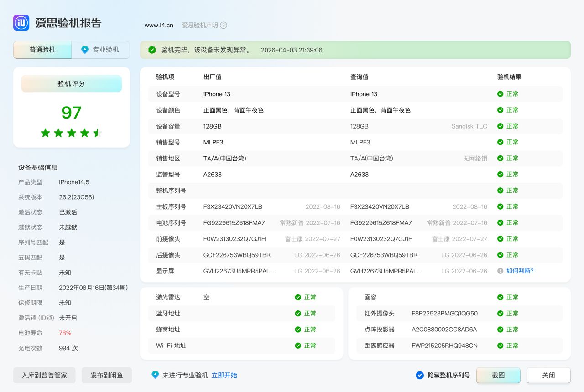Click the green checkmark in status banner
This screenshot has width=584, height=392.
(x=152, y=50)
